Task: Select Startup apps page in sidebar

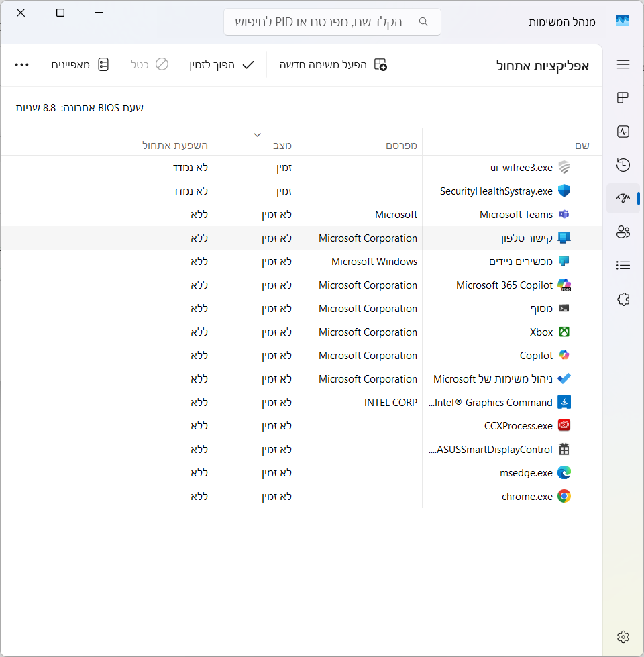Action: (x=623, y=198)
